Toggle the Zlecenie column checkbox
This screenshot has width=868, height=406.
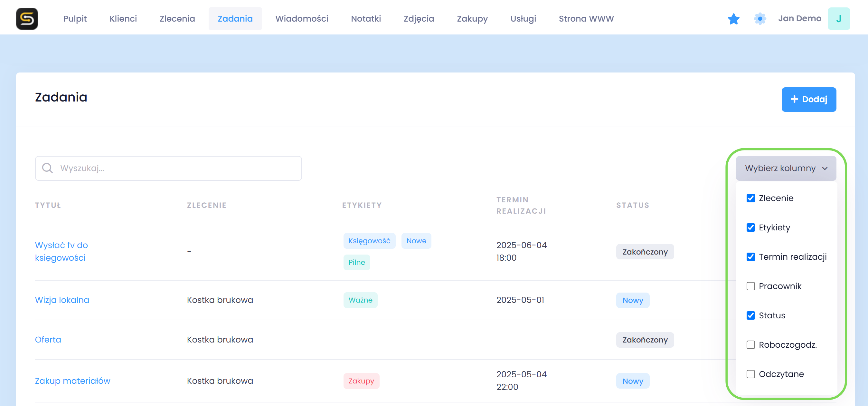pyautogui.click(x=750, y=198)
